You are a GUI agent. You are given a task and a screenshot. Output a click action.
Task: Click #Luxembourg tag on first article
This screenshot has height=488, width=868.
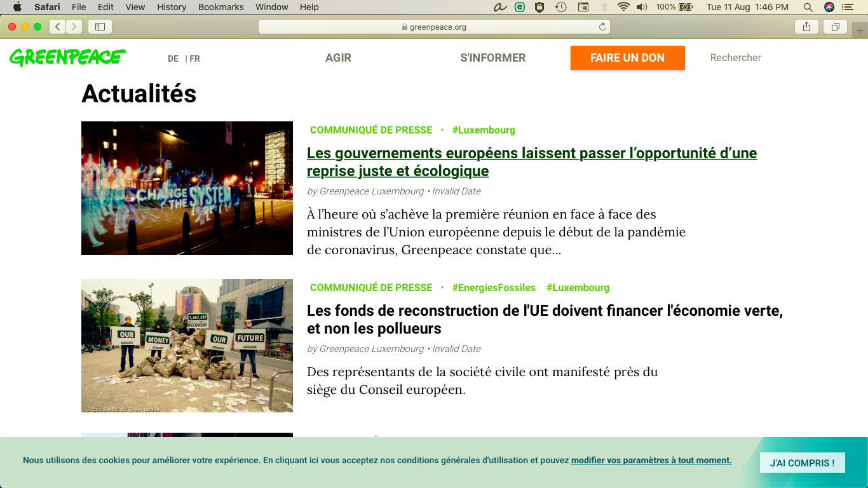pyautogui.click(x=484, y=130)
